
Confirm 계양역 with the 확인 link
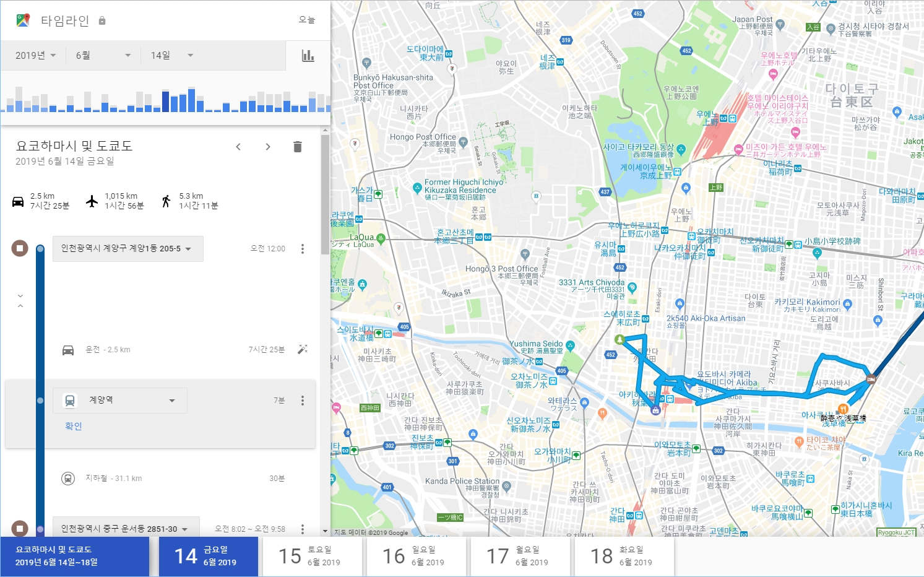[73, 426]
